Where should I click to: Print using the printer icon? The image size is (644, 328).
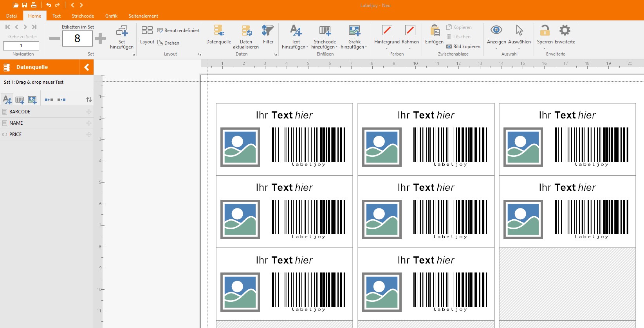click(x=34, y=5)
